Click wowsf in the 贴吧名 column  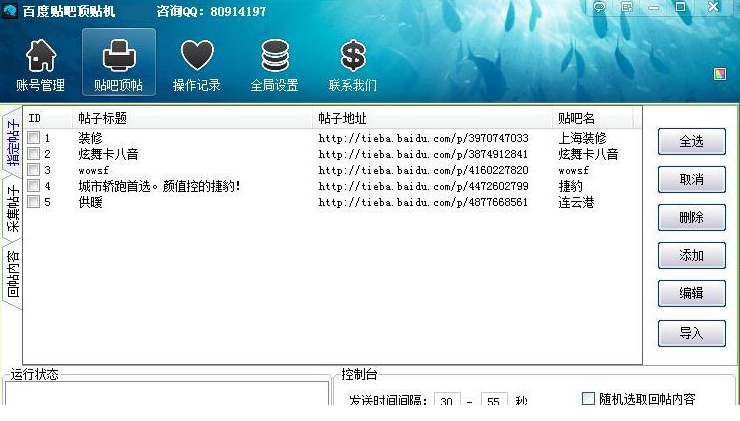point(573,170)
